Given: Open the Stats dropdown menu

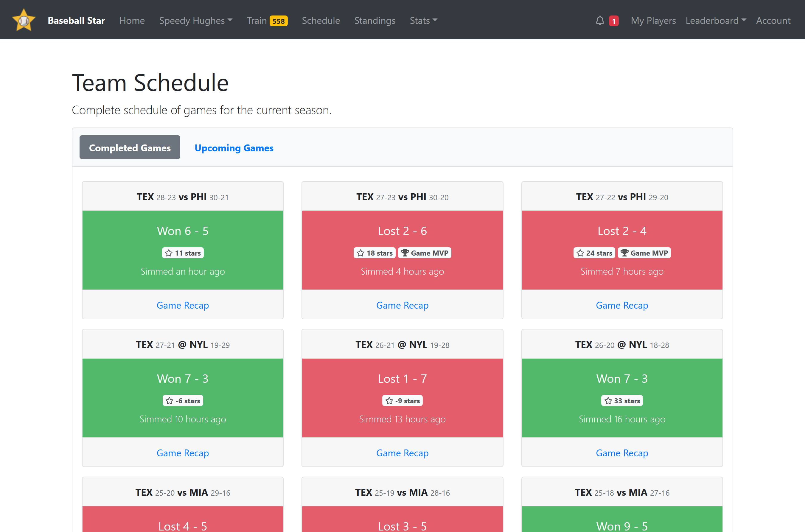Looking at the screenshot, I should pyautogui.click(x=423, y=21).
